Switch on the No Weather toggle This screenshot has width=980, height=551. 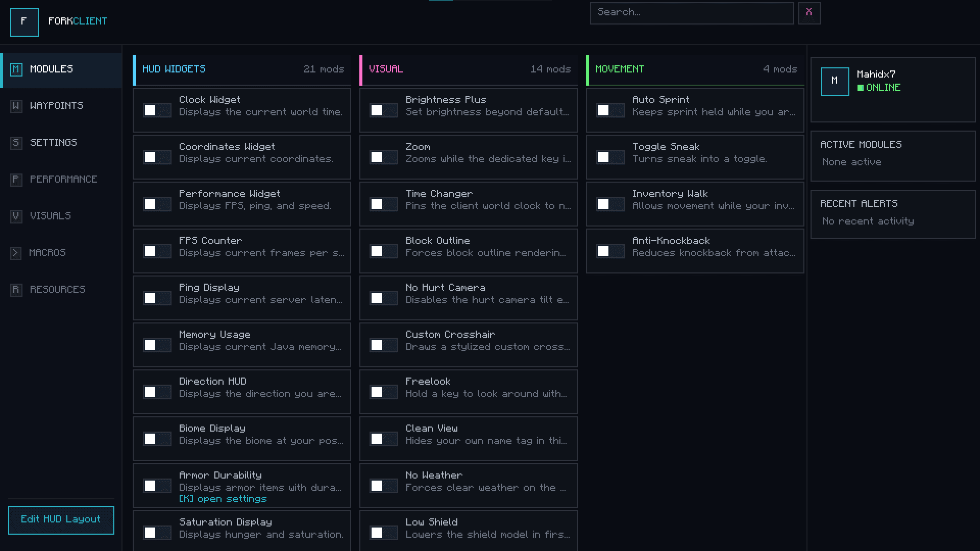tap(383, 486)
